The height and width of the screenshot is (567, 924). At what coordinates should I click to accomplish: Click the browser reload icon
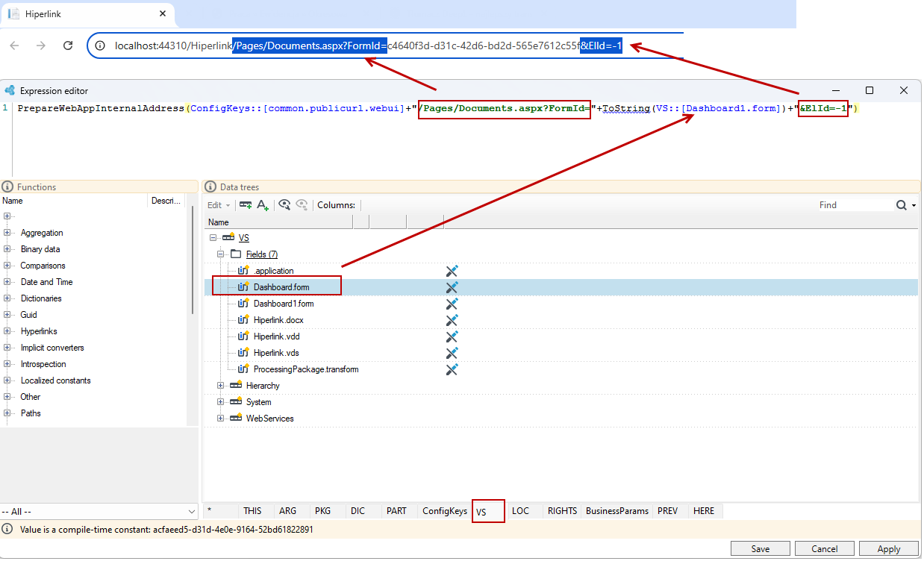pyautogui.click(x=68, y=46)
